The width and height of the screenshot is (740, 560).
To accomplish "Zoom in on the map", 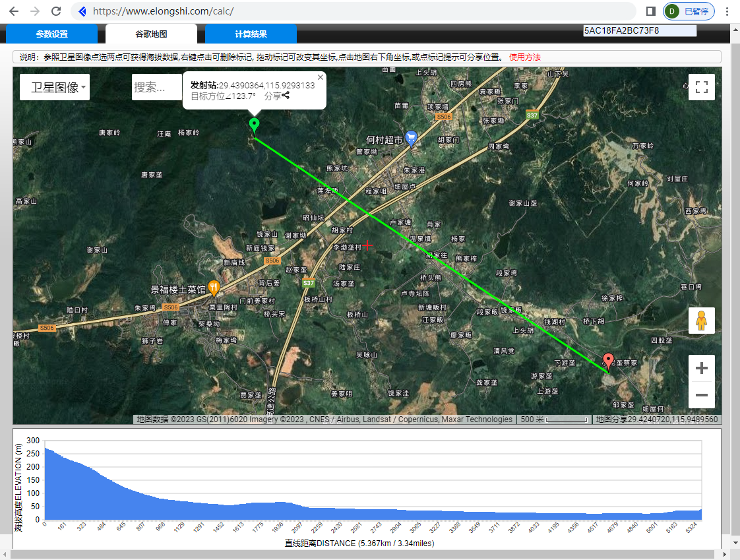I will tap(701, 368).
